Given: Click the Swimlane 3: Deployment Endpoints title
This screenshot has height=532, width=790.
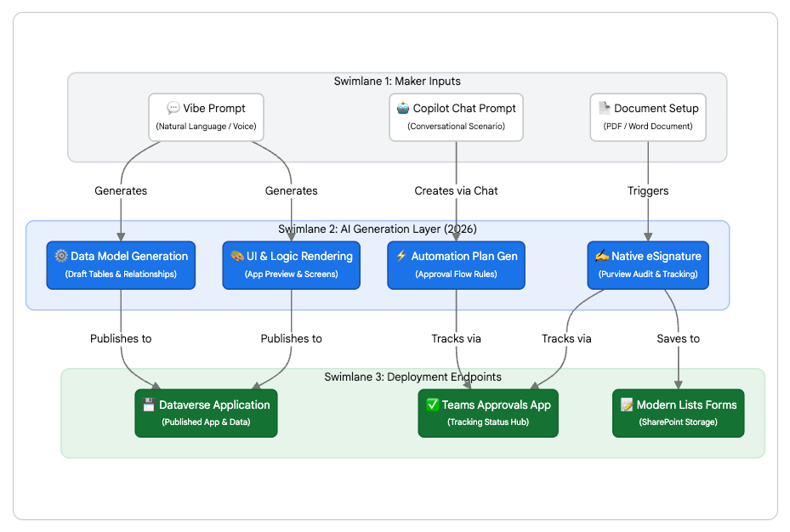Looking at the screenshot, I should (x=412, y=377).
